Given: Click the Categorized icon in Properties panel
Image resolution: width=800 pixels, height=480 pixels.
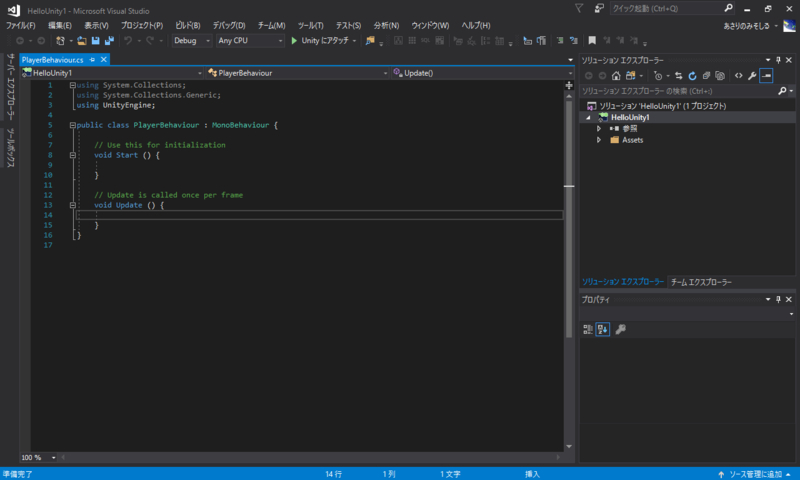Looking at the screenshot, I should (588, 329).
